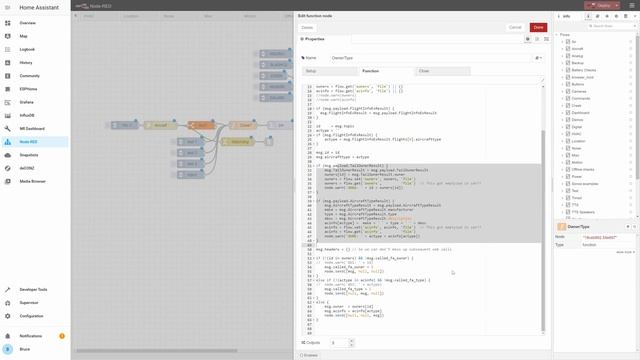Click the Done button
This screenshot has height=360, width=640.
pos(538,27)
